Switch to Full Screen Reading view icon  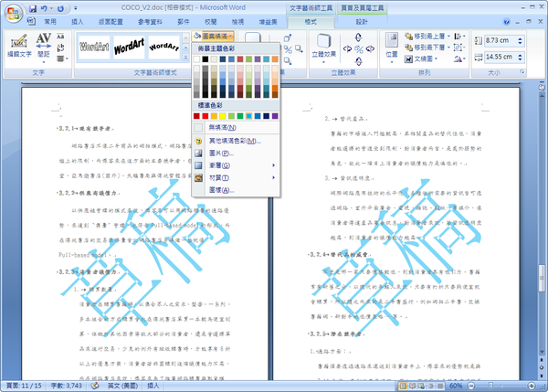click(x=413, y=386)
